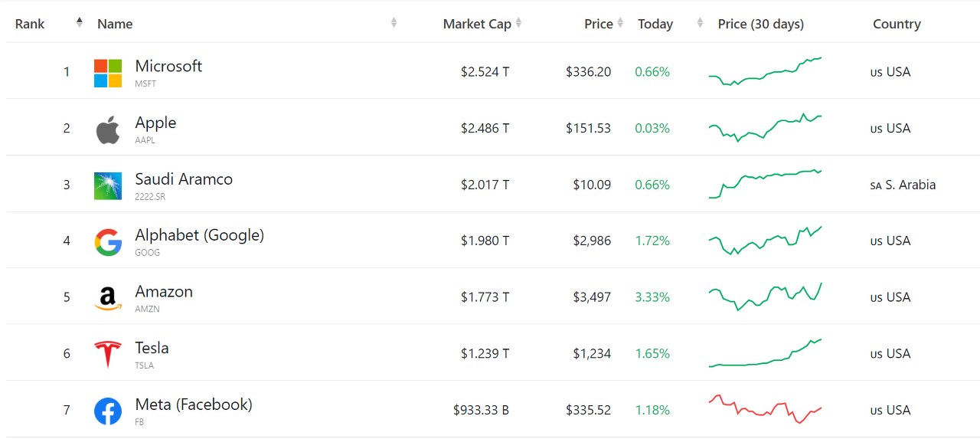
Task: Click the Country column header
Action: tap(897, 24)
